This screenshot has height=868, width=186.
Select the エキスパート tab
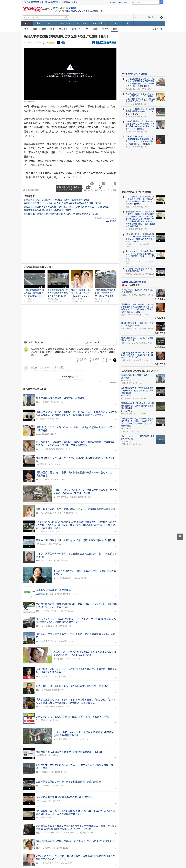pos(64,24)
